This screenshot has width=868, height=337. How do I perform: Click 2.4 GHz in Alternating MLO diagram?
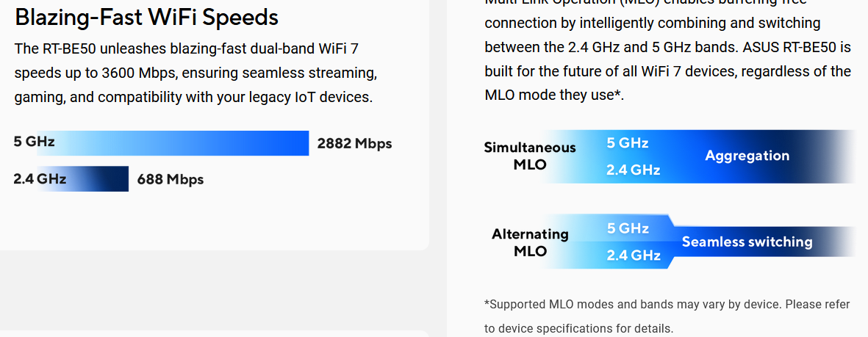(x=634, y=255)
